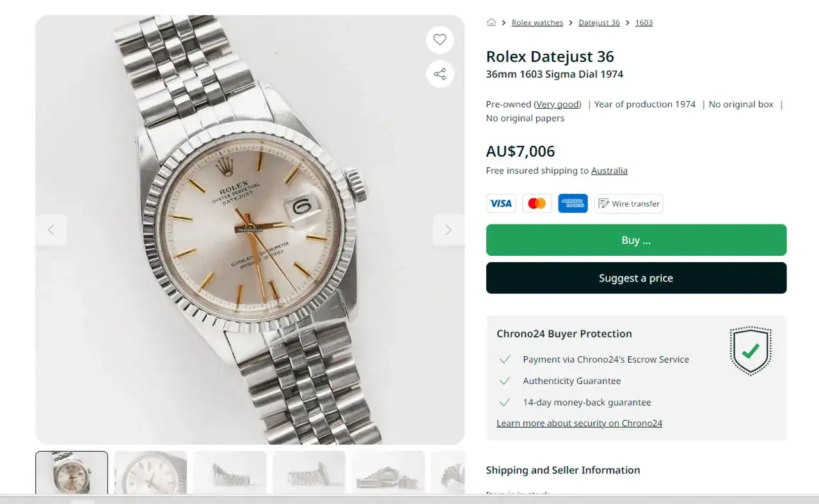Change shipping country Australia link
The width and height of the screenshot is (819, 504).
tap(609, 171)
